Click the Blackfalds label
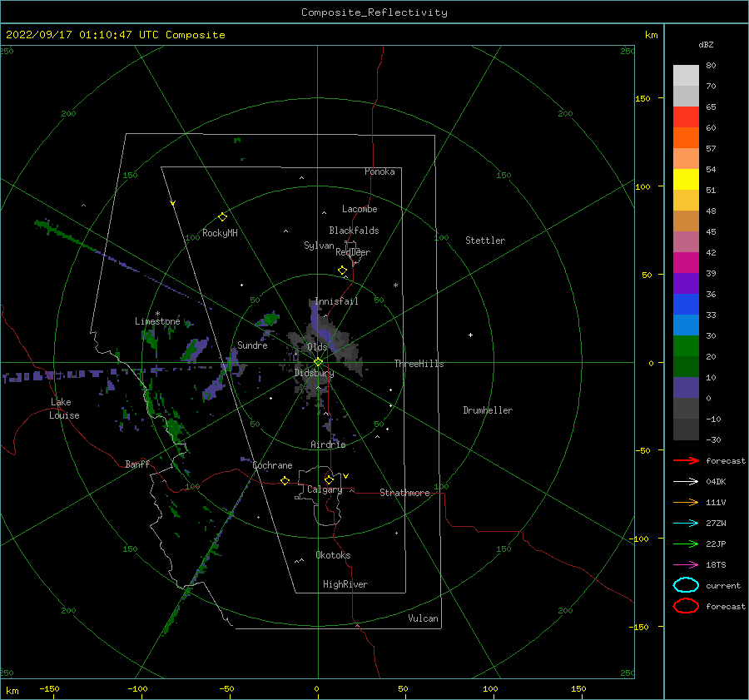Image resolution: width=749 pixels, height=700 pixels. pos(354,231)
